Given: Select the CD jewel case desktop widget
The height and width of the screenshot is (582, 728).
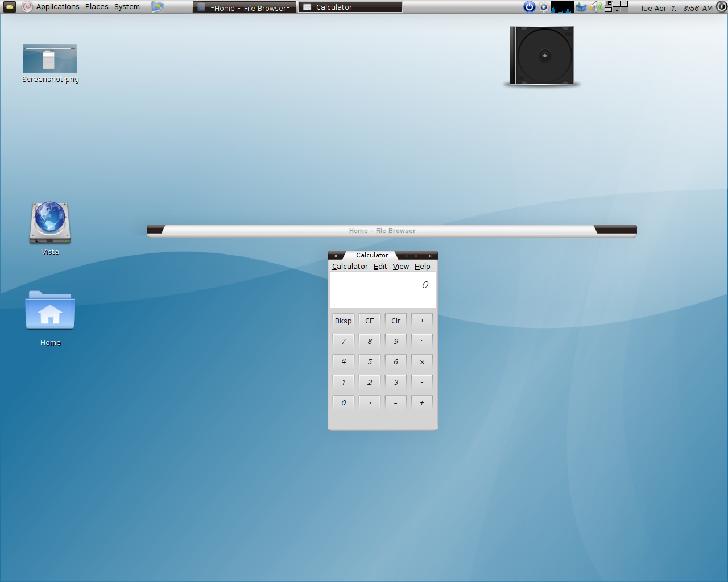Looking at the screenshot, I should tap(542, 56).
